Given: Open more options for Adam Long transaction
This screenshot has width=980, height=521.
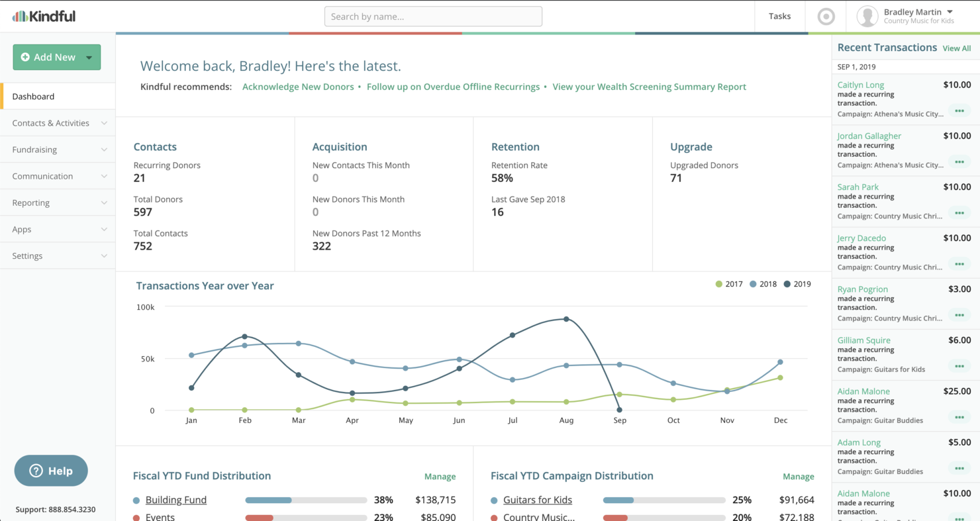Looking at the screenshot, I should [959, 468].
